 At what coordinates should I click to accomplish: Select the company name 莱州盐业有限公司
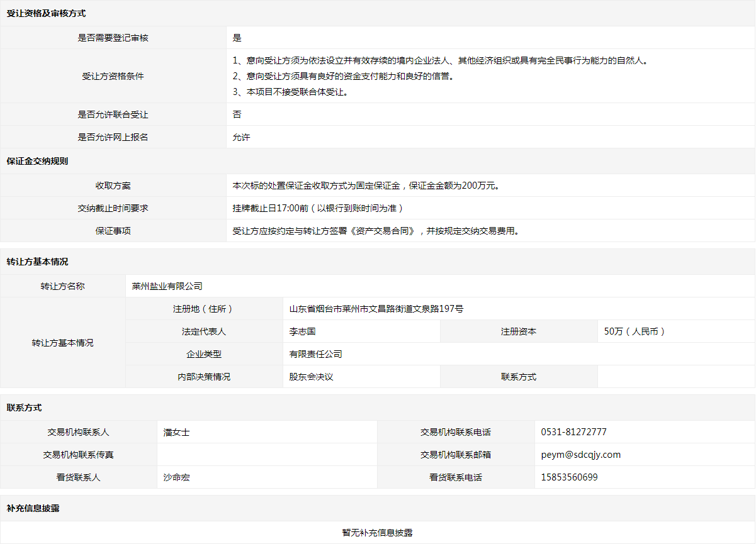click(x=167, y=286)
